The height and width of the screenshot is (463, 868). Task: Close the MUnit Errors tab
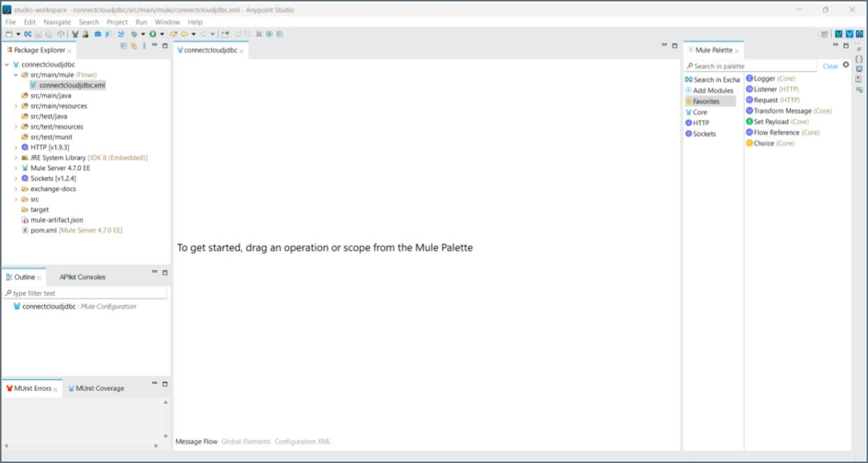pyautogui.click(x=55, y=389)
